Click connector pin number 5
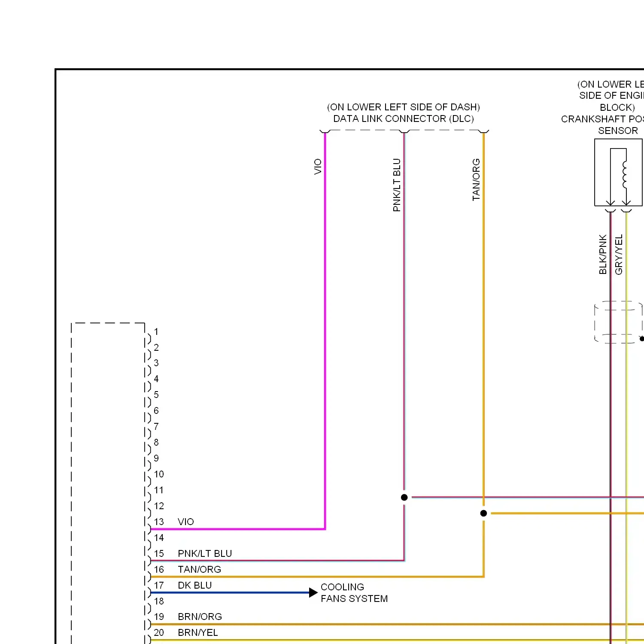 pyautogui.click(x=156, y=394)
